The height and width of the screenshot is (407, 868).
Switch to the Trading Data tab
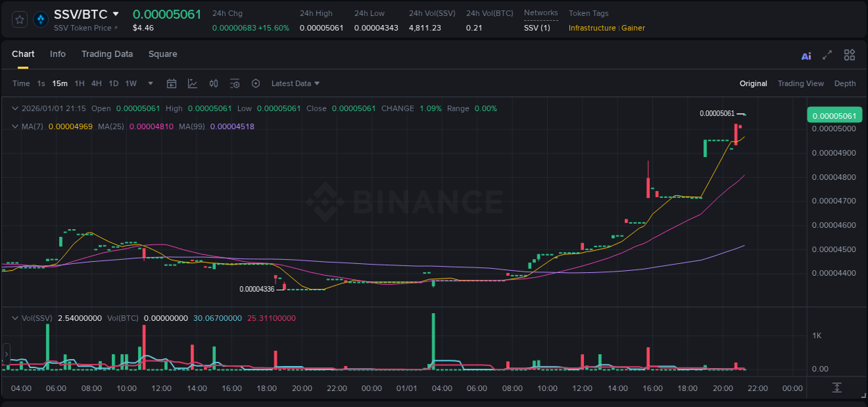coord(107,53)
